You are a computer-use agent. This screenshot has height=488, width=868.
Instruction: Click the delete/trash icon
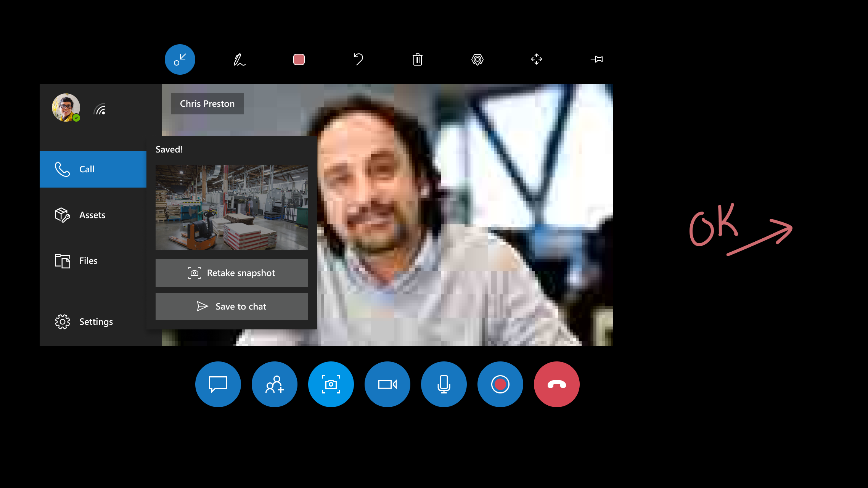coord(417,59)
